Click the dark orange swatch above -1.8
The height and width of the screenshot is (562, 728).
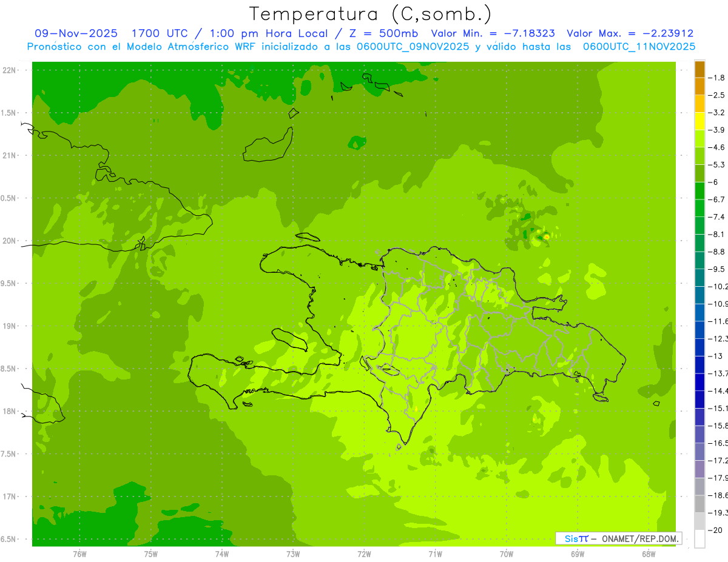[699, 69]
